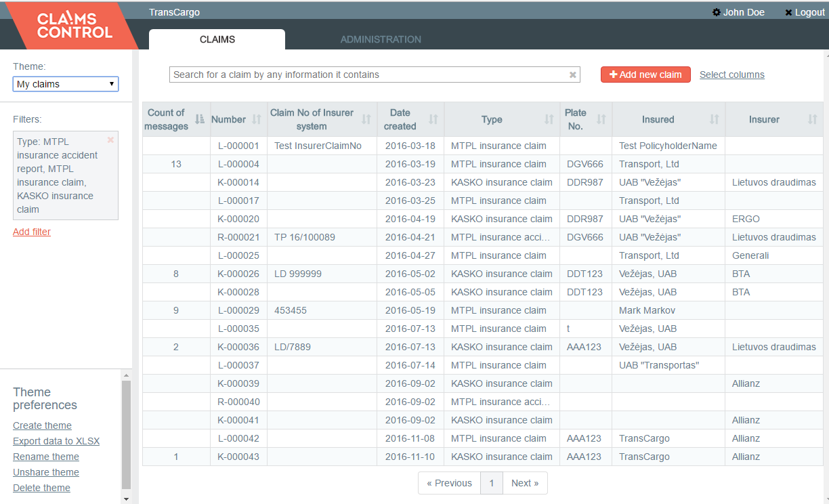The image size is (829, 504).
Task: Sort by Count of messages icon
Action: pyautogui.click(x=200, y=119)
